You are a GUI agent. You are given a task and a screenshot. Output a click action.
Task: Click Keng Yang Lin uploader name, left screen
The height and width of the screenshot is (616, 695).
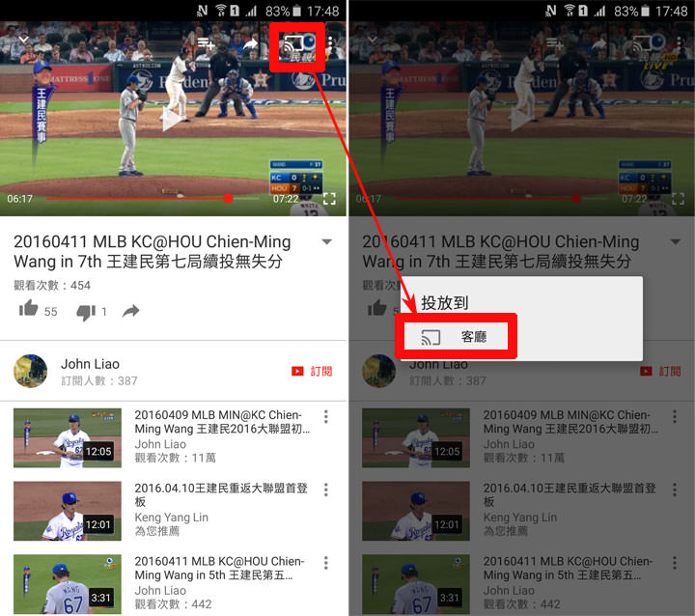pos(171,518)
